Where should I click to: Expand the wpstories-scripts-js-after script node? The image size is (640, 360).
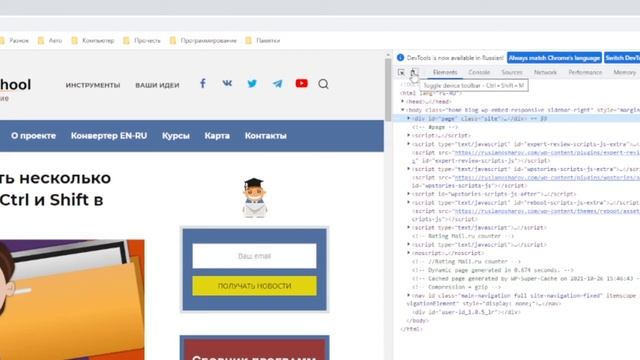409,194
